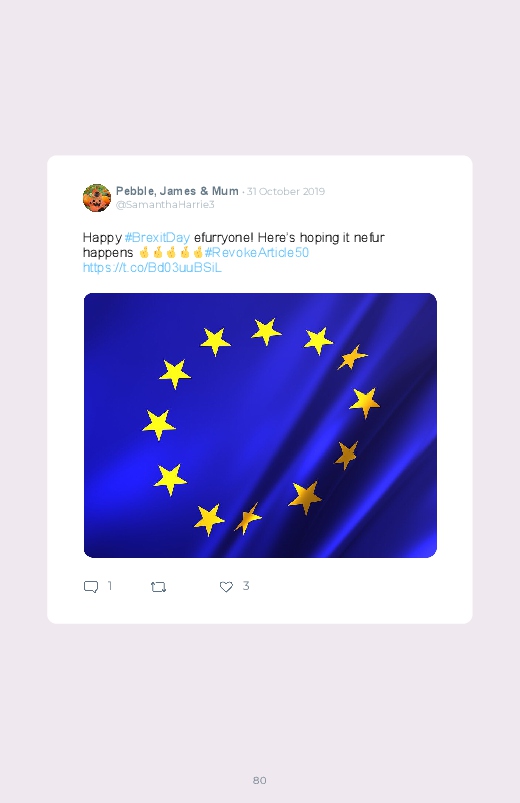The height and width of the screenshot is (803, 520).
Task: Open the #BrexitDay hashtag
Action: click(157, 238)
